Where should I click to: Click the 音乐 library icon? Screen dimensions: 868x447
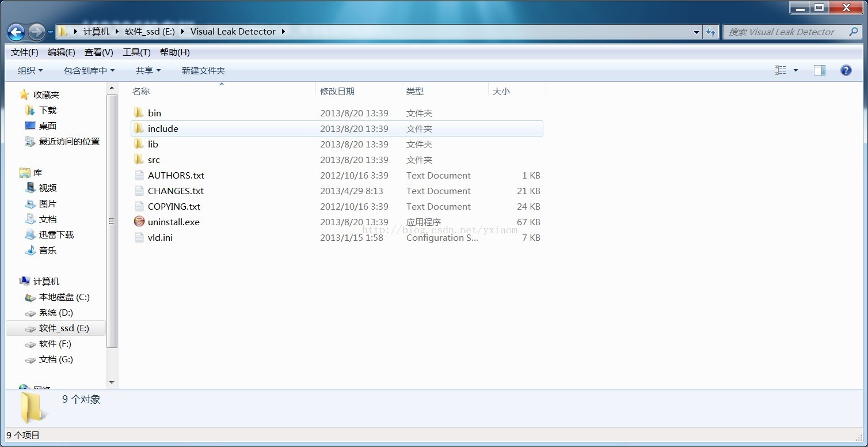[x=30, y=250]
